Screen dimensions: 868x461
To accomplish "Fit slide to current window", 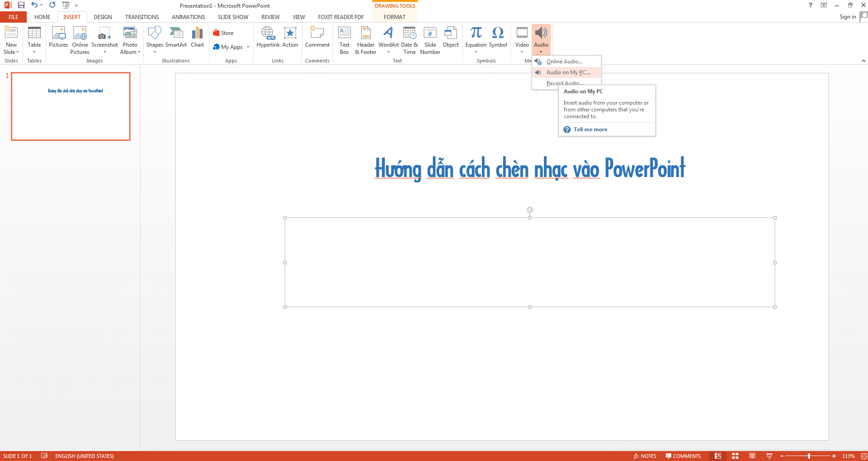I will click(x=864, y=456).
